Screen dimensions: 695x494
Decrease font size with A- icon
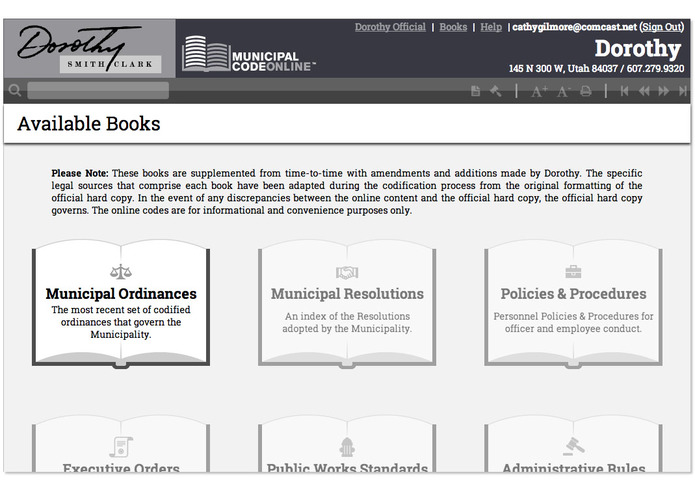(x=563, y=91)
